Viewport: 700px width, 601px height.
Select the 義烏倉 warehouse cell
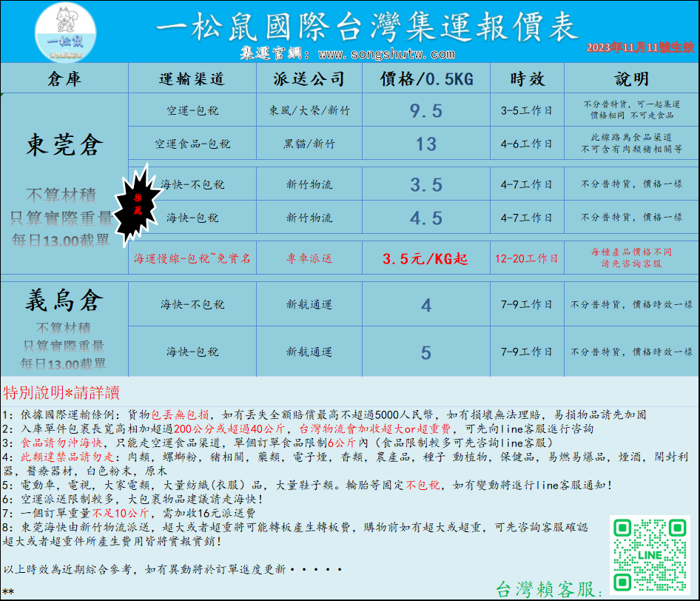64,301
